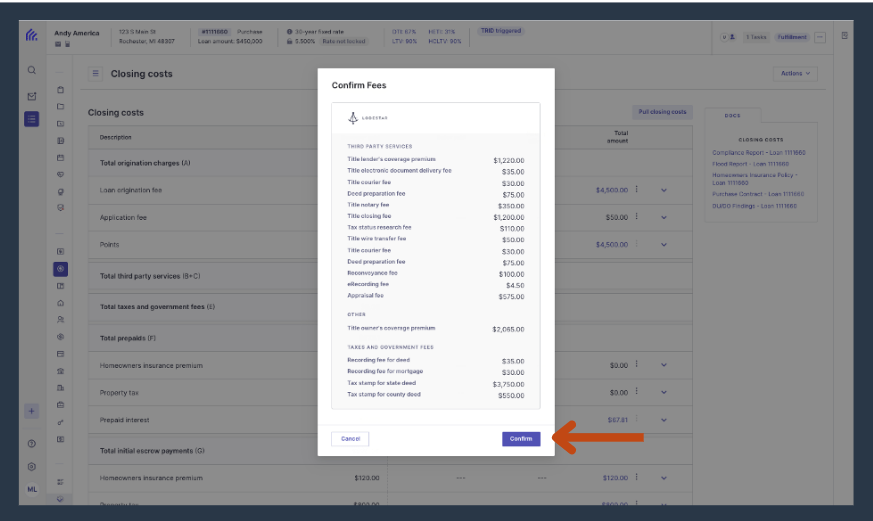This screenshot has height=521, width=873.
Task: Open the Actions dropdown
Action: [795, 73]
